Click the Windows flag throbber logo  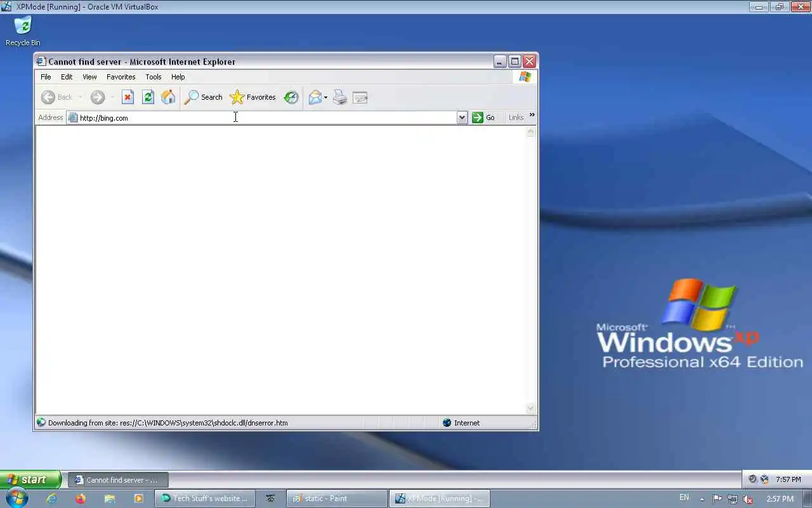(x=525, y=77)
